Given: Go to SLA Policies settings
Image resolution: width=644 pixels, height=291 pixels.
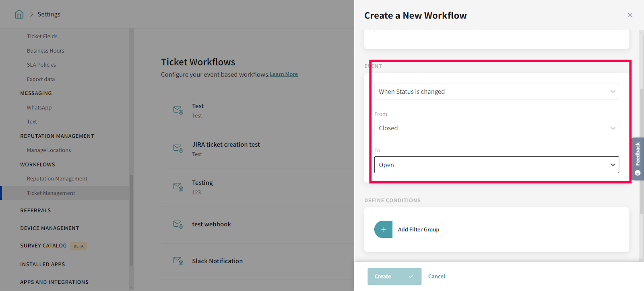Looking at the screenshot, I should 41,65.
